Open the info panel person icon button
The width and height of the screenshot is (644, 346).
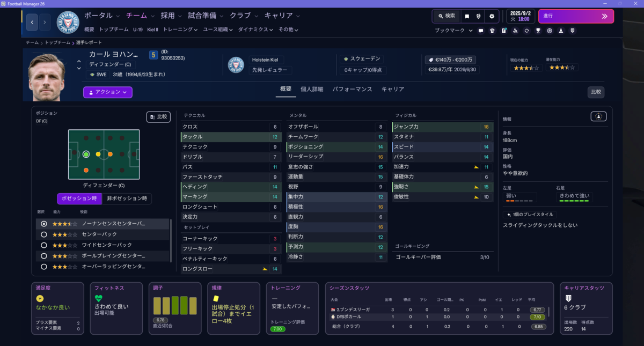599,116
